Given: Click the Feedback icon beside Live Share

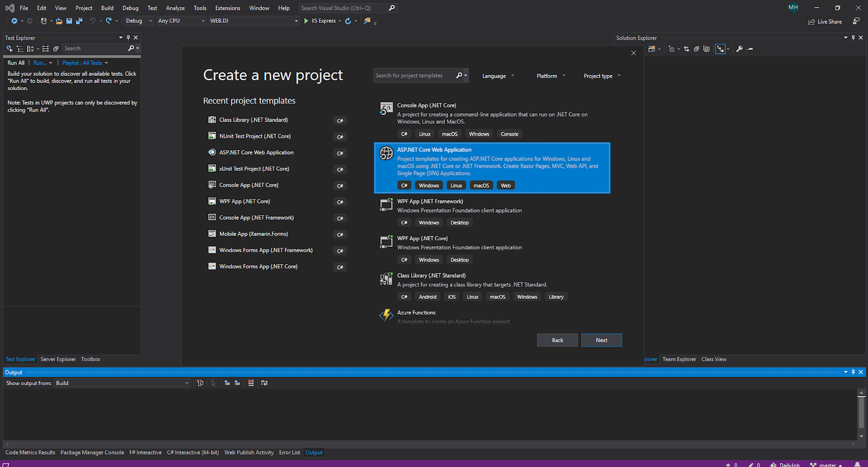Looking at the screenshot, I should [x=856, y=21].
